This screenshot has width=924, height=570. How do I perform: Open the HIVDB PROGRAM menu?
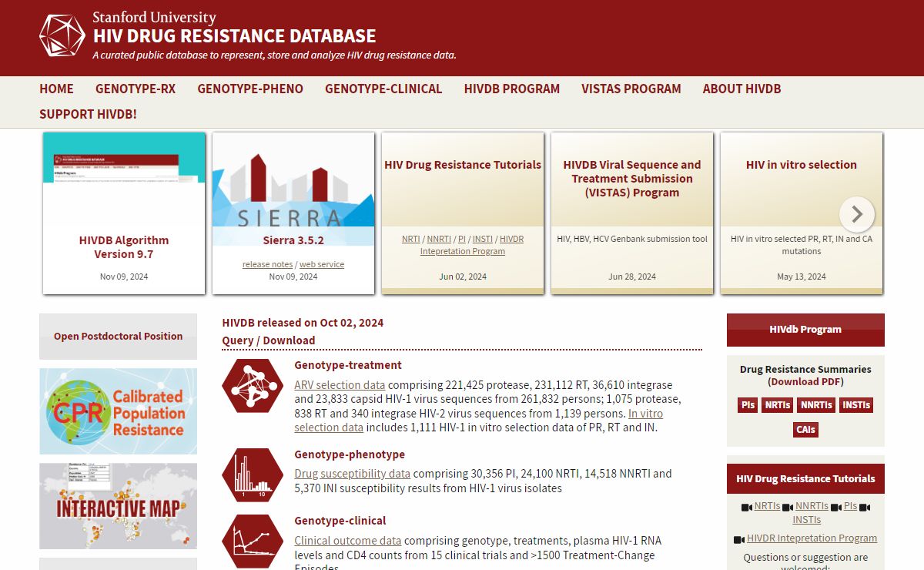click(x=512, y=89)
